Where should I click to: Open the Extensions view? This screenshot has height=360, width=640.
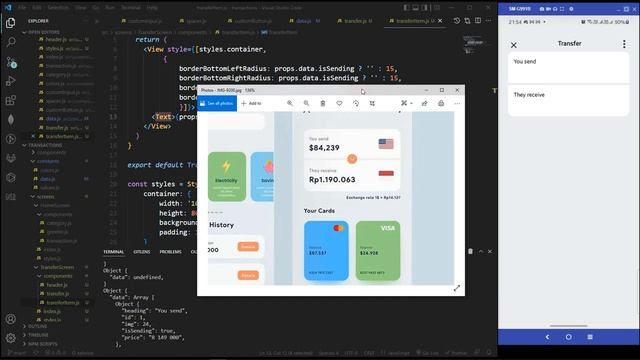(11, 100)
